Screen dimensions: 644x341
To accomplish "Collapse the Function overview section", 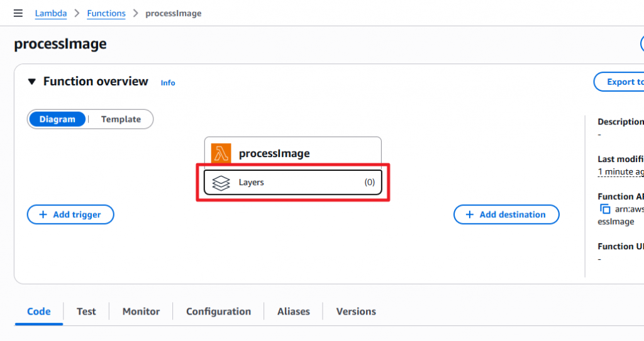I will pos(32,82).
